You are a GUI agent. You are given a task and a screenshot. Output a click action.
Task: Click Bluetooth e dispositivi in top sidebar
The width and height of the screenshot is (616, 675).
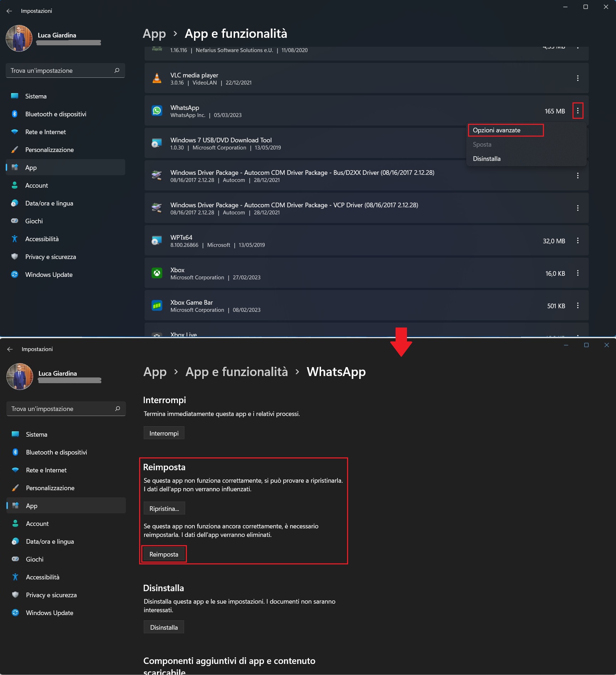pyautogui.click(x=56, y=114)
